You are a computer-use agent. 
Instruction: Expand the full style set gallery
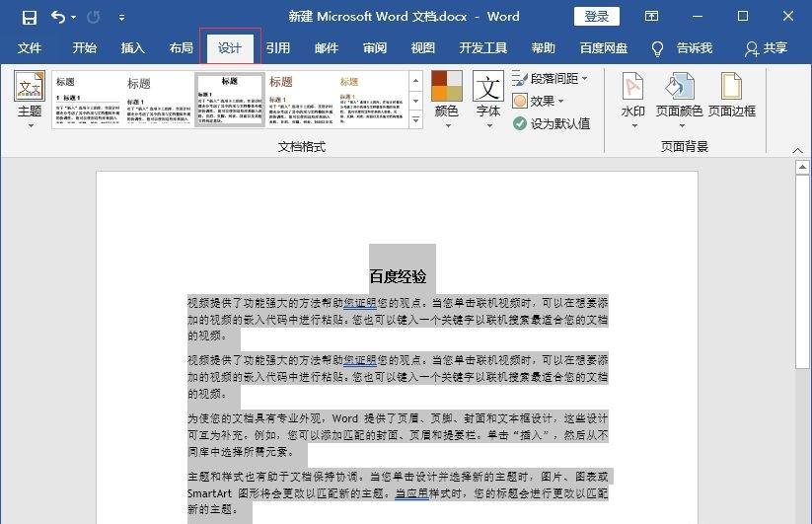(415, 120)
